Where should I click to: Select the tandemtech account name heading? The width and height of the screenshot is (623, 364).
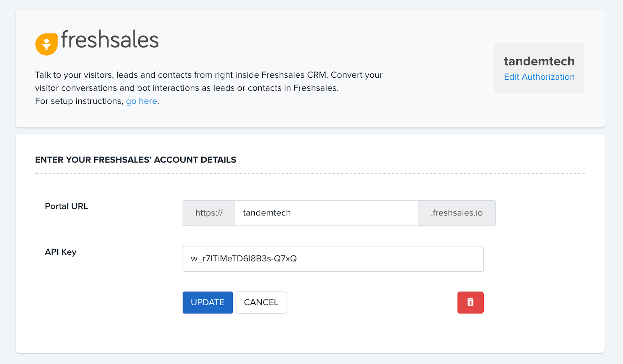(x=539, y=61)
